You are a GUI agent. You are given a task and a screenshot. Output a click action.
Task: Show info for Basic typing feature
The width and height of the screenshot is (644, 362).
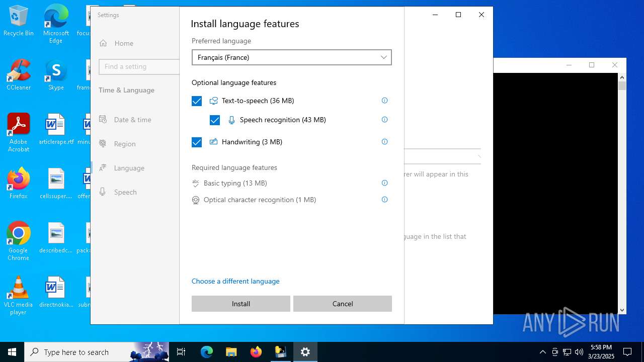click(385, 183)
